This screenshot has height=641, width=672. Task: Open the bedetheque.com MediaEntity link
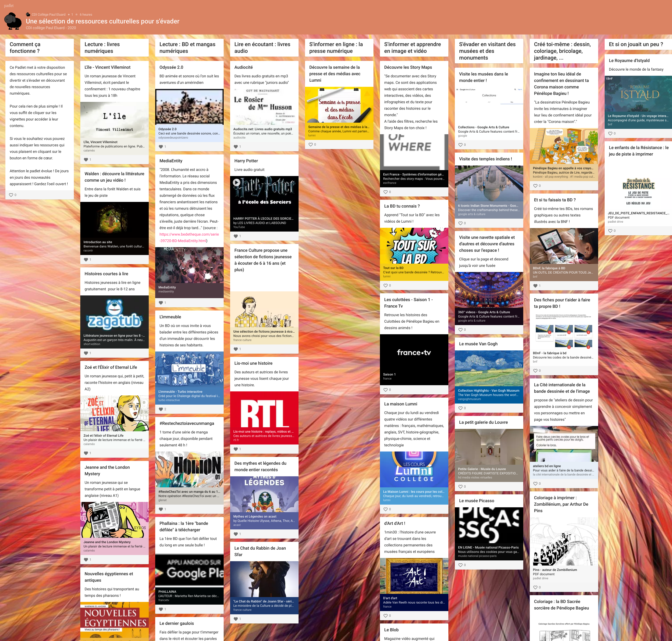[189, 237]
